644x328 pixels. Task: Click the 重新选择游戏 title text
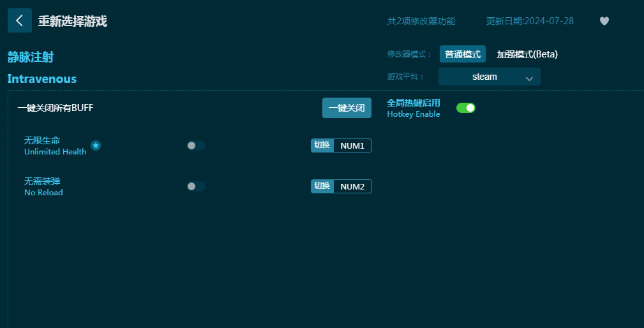click(73, 21)
